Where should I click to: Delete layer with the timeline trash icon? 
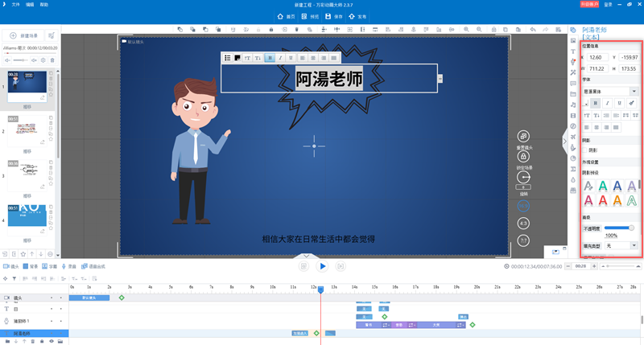coord(33,341)
